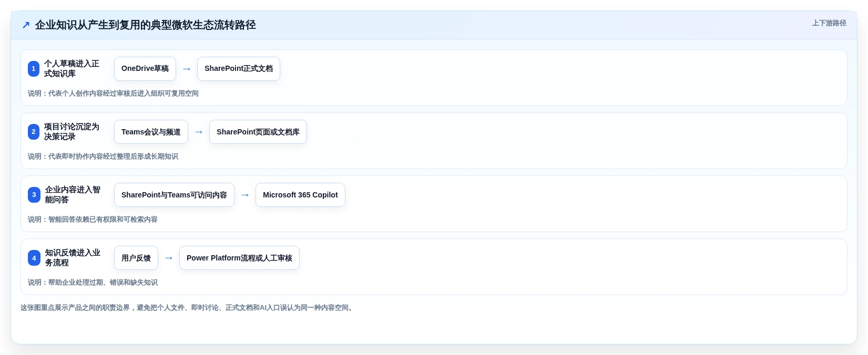Click the arrow after OneDrive草稿
868x355 pixels.
tap(187, 69)
